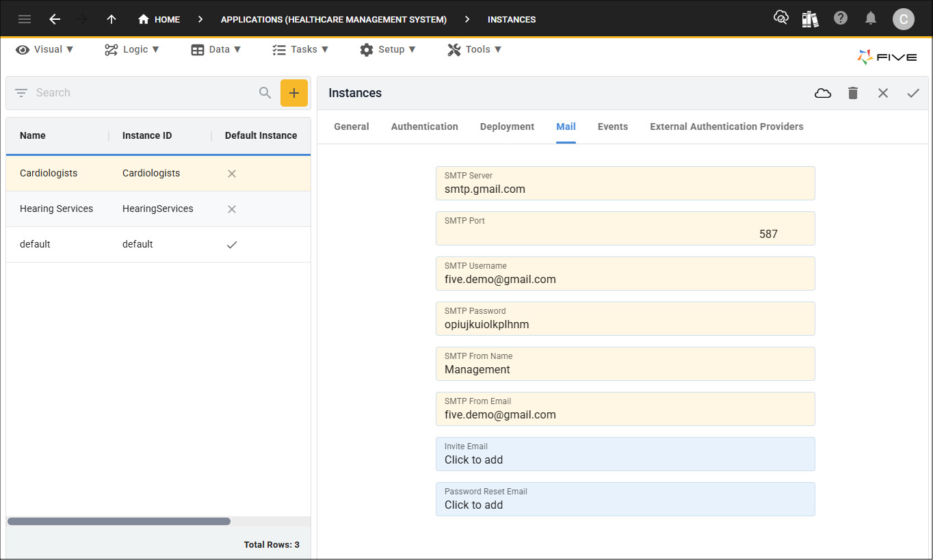Switch to the Authentication tab

click(x=424, y=126)
